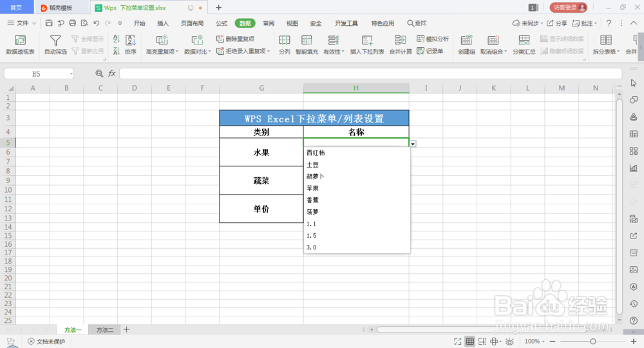Click the column H header
This screenshot has width=644, height=348.
tap(356, 88)
